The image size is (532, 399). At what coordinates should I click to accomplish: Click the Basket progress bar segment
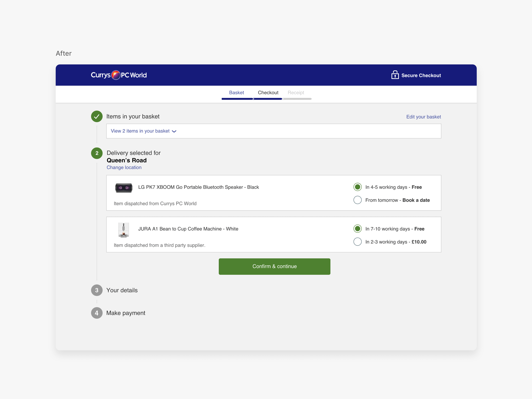(238, 99)
